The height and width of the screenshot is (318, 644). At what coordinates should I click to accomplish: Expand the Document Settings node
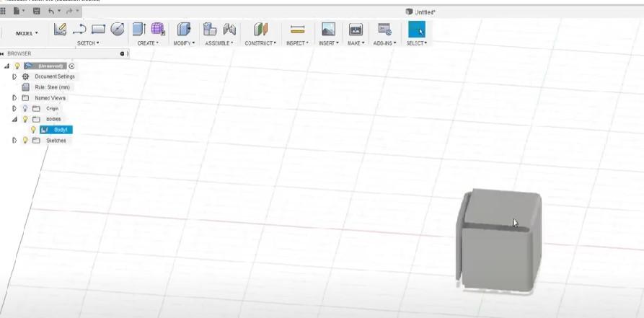coord(14,76)
